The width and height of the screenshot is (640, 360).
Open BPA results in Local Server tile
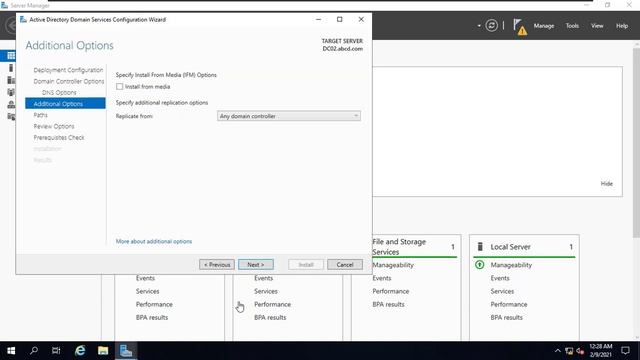coord(506,317)
